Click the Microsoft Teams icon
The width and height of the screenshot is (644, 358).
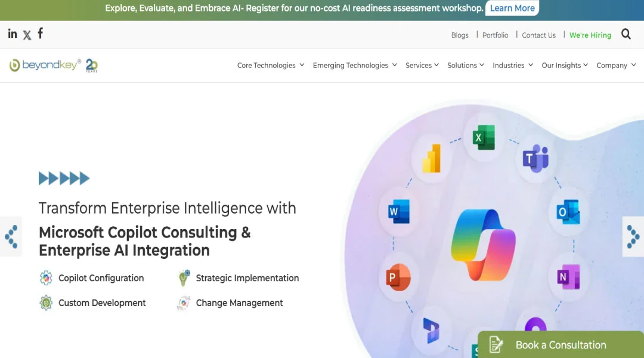point(535,159)
